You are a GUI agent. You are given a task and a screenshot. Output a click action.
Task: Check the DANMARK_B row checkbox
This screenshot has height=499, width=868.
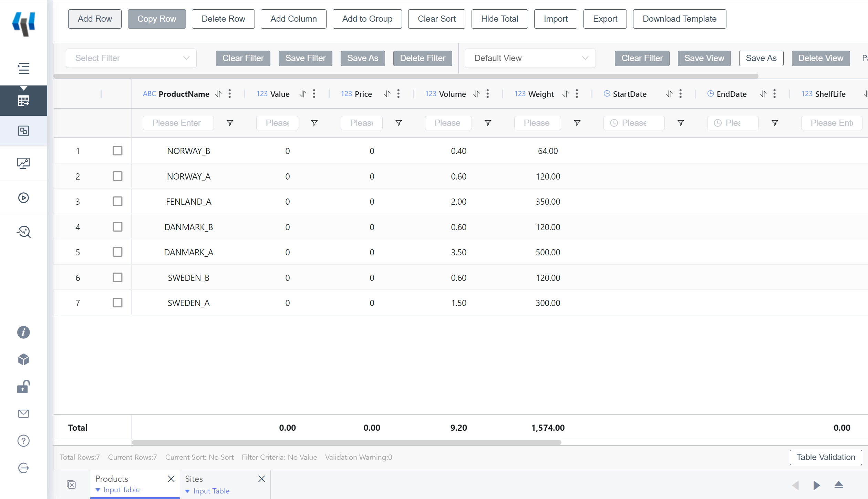point(117,227)
